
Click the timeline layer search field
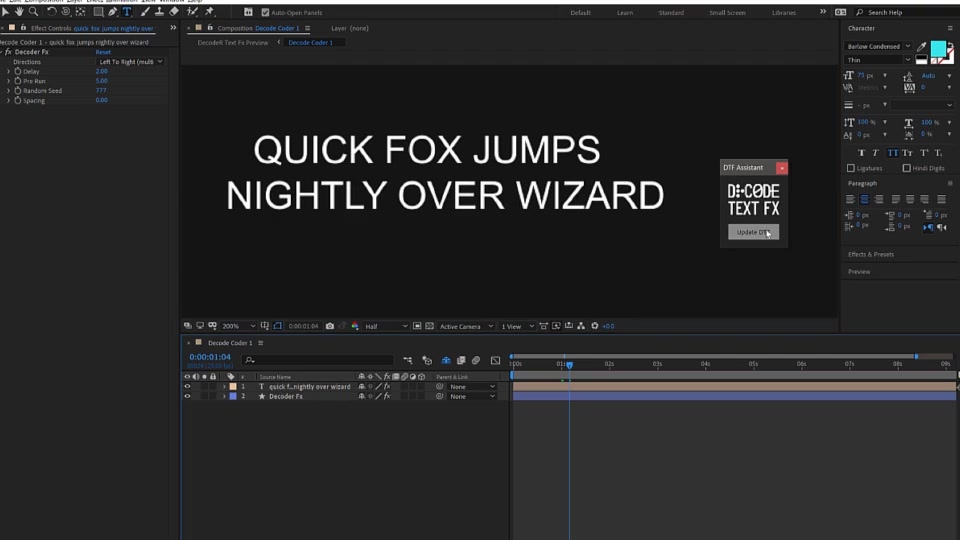tap(318, 361)
